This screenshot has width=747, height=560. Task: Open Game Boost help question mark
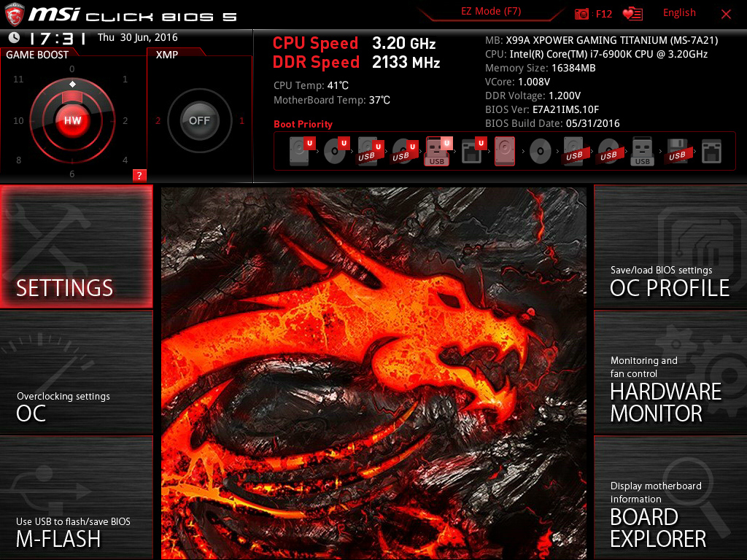point(139,175)
